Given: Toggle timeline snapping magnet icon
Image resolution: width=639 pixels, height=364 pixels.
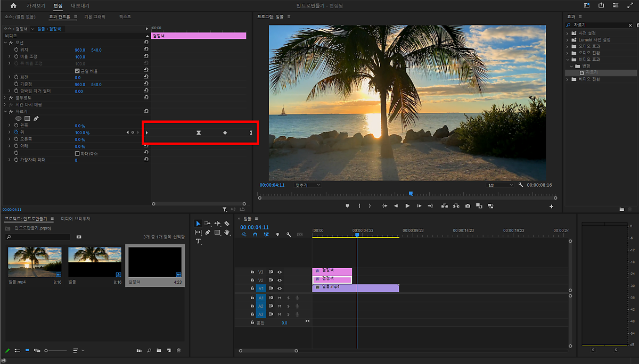Looking at the screenshot, I should coord(255,234).
